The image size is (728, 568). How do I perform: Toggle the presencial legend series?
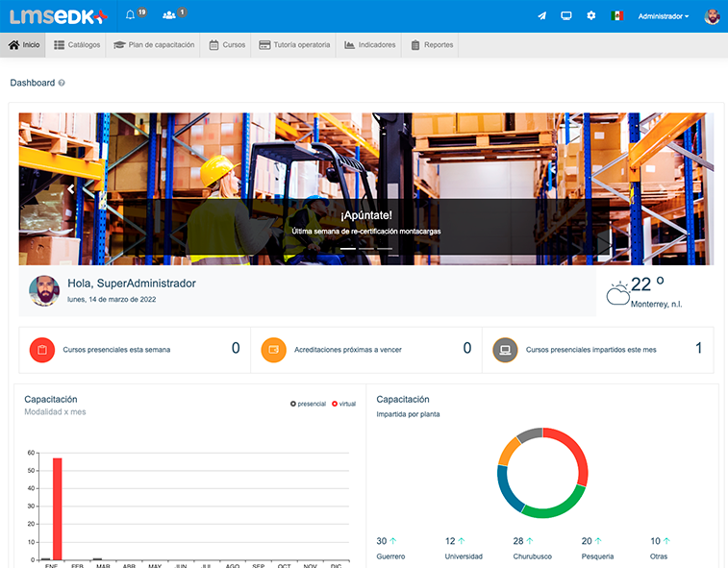309,404
